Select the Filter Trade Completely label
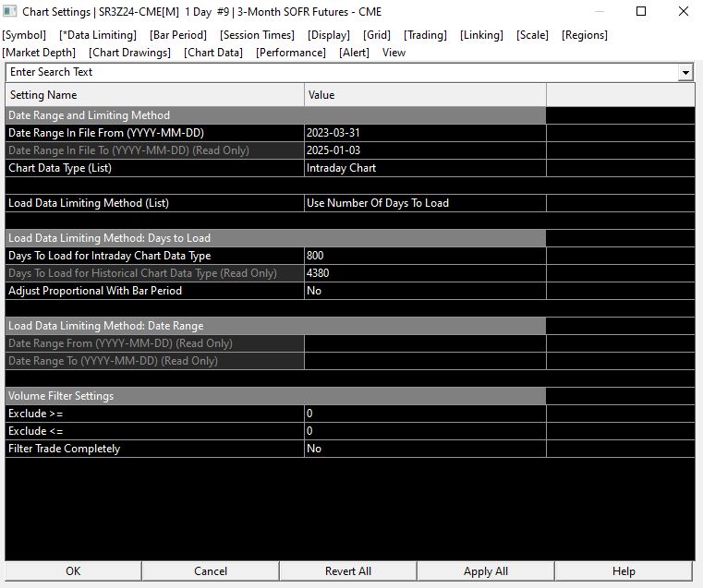Image resolution: width=703 pixels, height=588 pixels. (154, 449)
